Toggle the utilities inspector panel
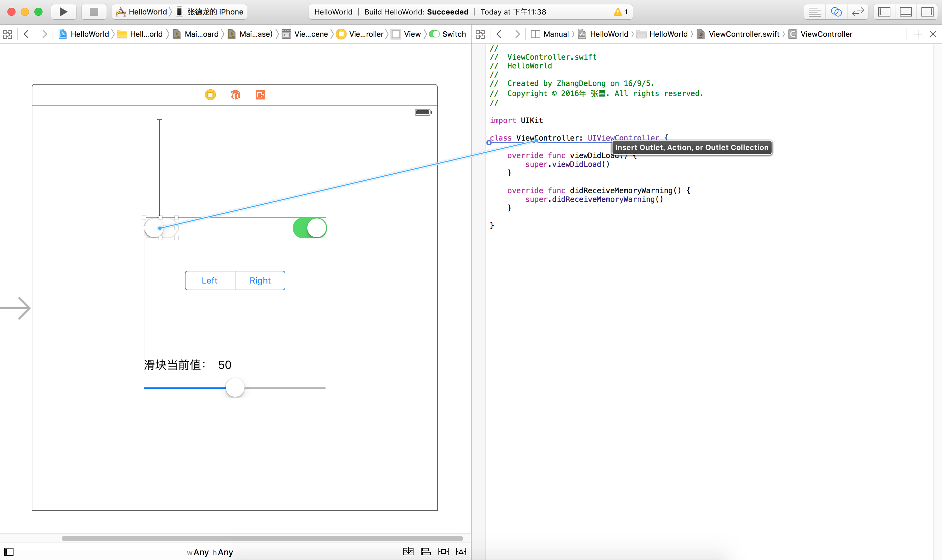Image resolution: width=942 pixels, height=560 pixels. tap(927, 12)
